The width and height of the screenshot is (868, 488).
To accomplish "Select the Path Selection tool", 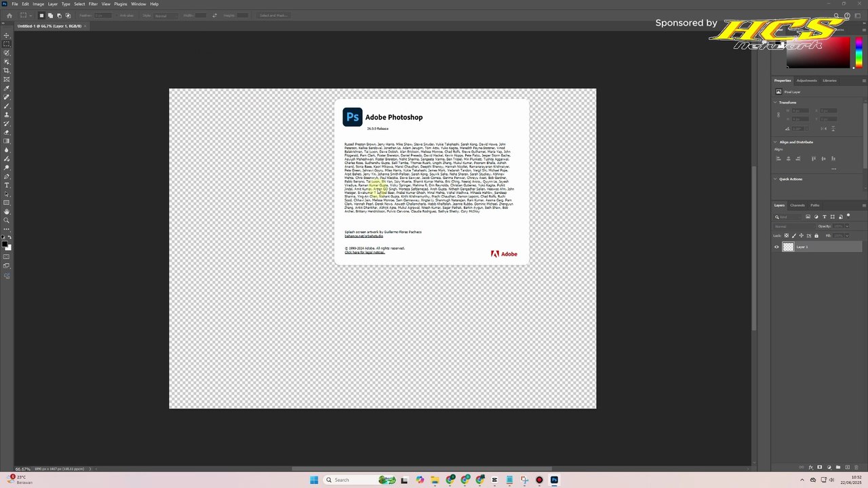I will coord(7,194).
